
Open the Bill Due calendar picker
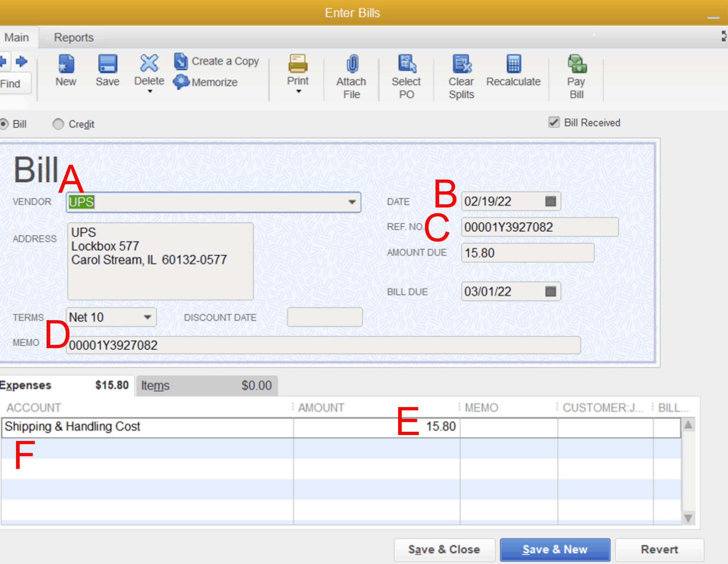click(x=550, y=291)
